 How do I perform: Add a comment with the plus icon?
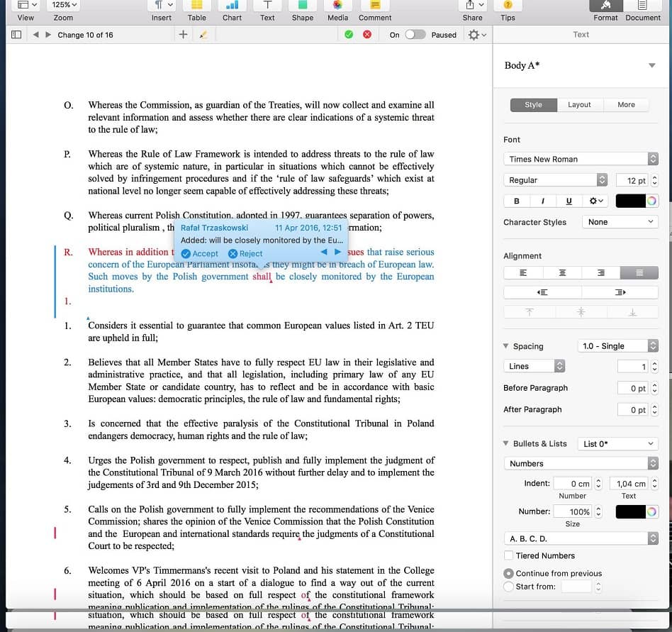click(x=183, y=35)
